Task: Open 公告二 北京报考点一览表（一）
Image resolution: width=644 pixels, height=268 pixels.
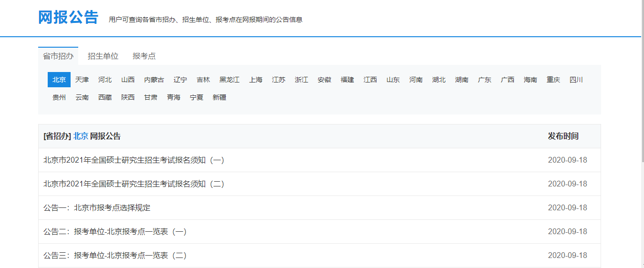Action: click(115, 232)
